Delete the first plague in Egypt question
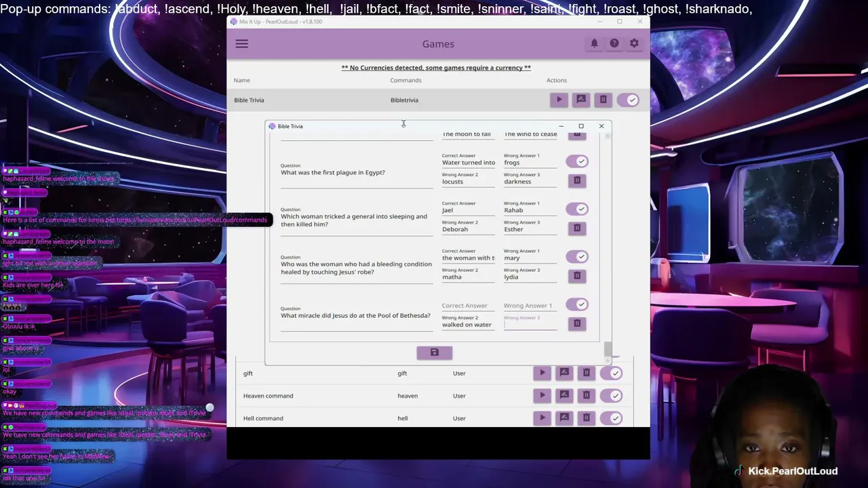The width and height of the screenshot is (868, 488). pos(577,180)
